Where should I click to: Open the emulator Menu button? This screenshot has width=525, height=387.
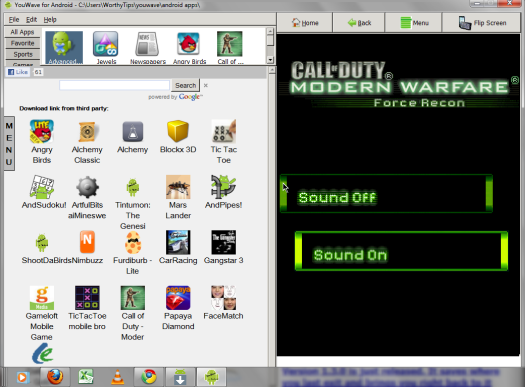pyautogui.click(x=413, y=23)
